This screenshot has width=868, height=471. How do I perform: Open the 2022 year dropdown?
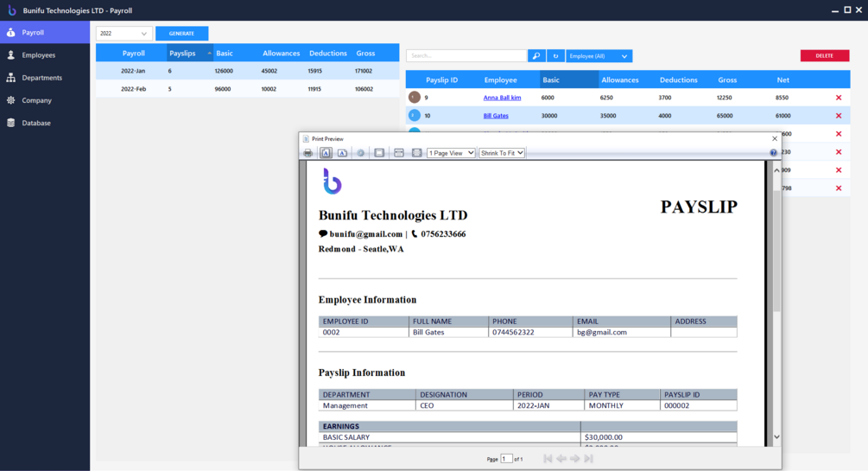pos(124,33)
